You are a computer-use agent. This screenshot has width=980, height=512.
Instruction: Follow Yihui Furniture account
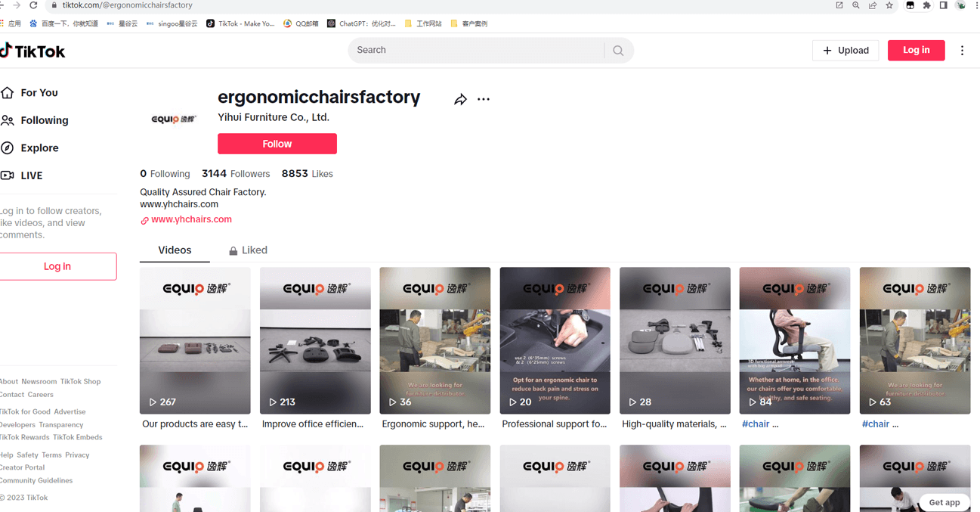tap(277, 144)
